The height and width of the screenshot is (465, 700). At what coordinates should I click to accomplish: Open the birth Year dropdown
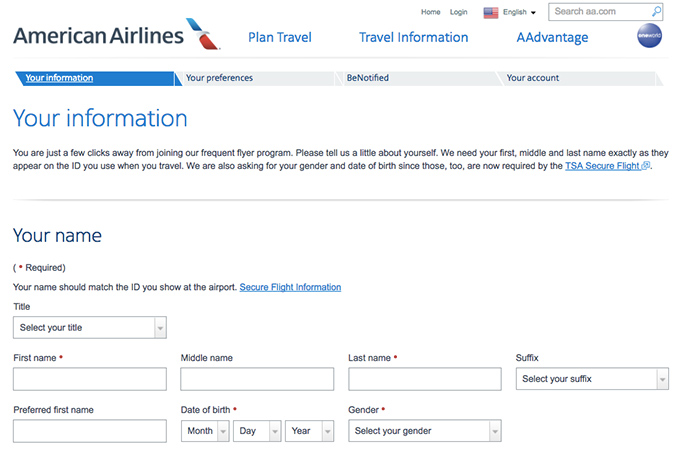[309, 431]
